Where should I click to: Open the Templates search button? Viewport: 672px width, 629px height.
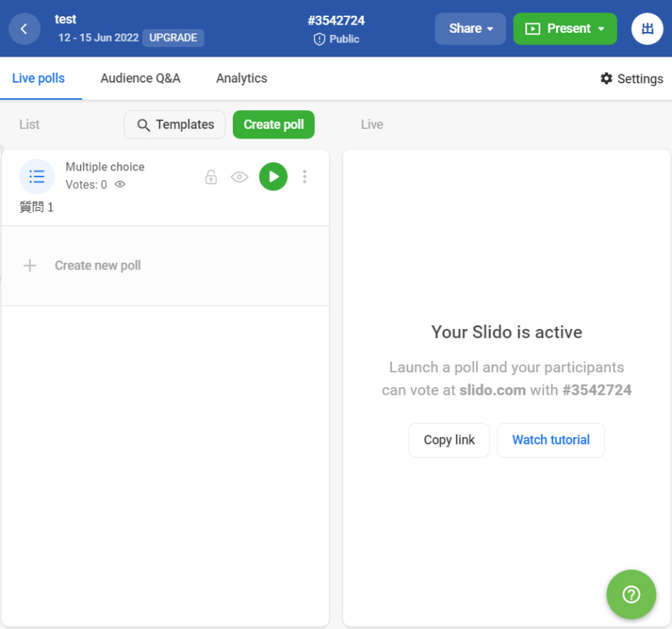coord(175,124)
